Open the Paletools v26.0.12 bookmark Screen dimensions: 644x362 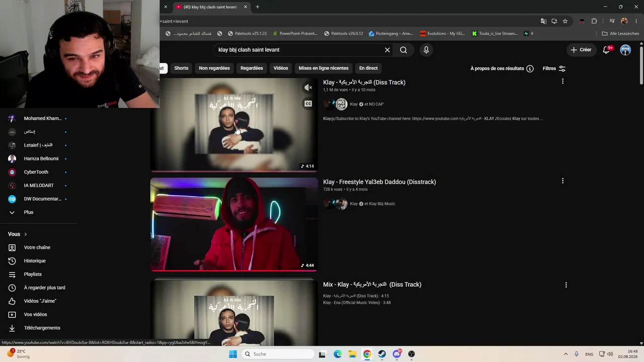(x=344, y=34)
